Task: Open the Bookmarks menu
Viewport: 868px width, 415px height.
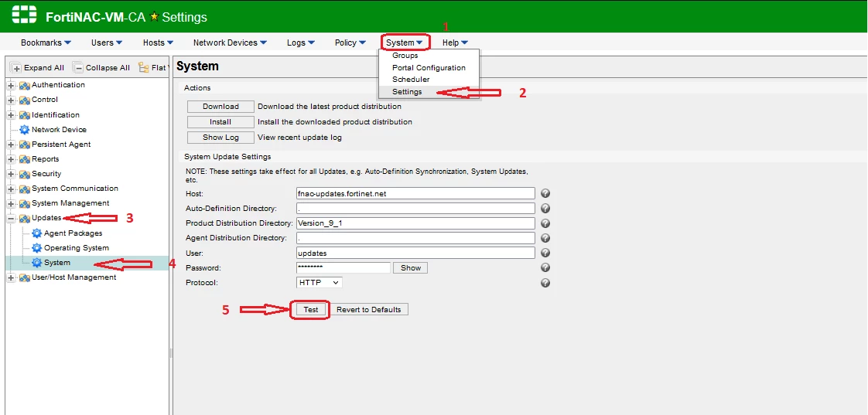Action: pos(46,43)
